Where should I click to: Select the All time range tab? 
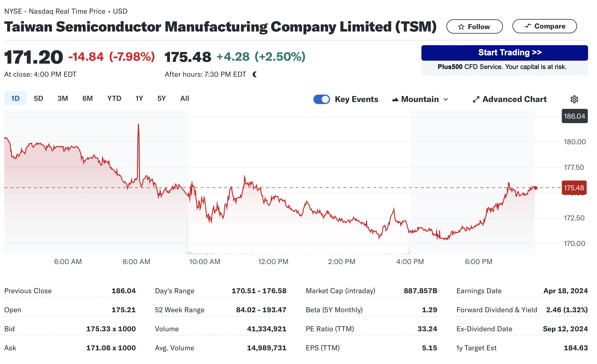tap(185, 98)
